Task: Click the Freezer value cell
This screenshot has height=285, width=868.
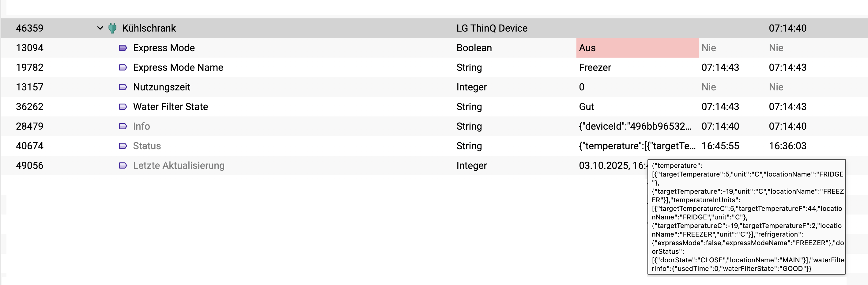Action: click(595, 67)
